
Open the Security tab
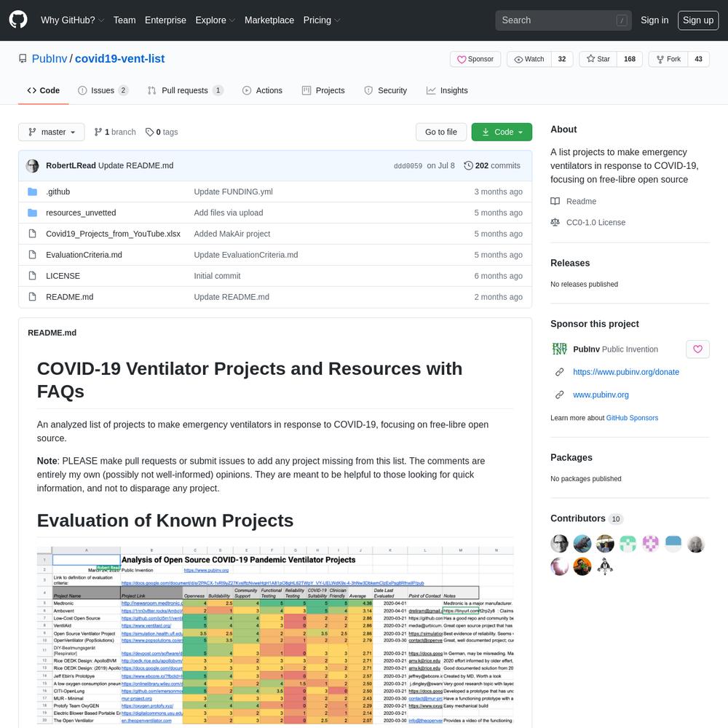click(386, 90)
